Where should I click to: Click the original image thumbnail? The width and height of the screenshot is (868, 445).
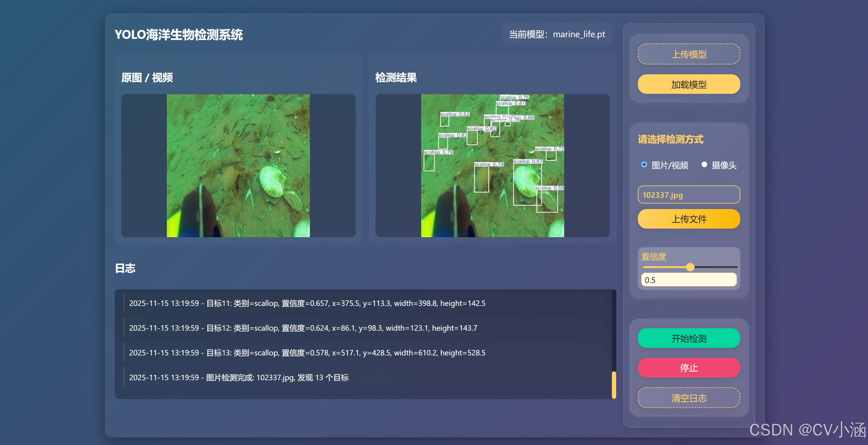click(238, 165)
